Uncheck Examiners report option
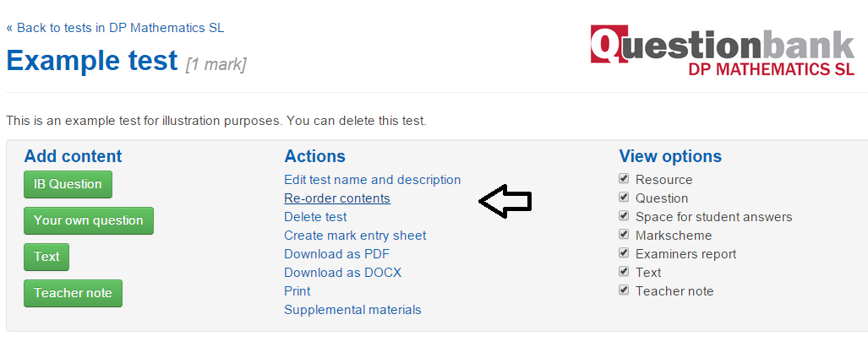Image resolution: width=868 pixels, height=347 pixels. coord(624,252)
